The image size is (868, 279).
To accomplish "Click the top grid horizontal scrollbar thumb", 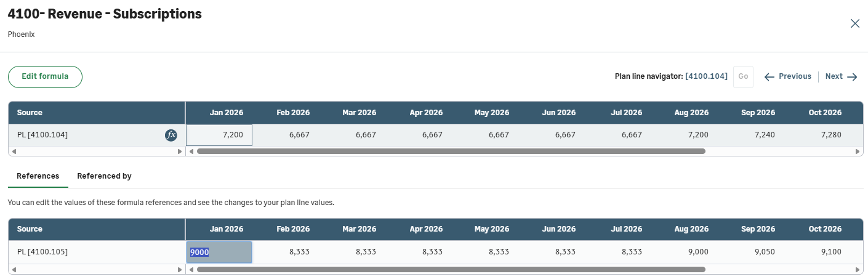I will coord(451,151).
